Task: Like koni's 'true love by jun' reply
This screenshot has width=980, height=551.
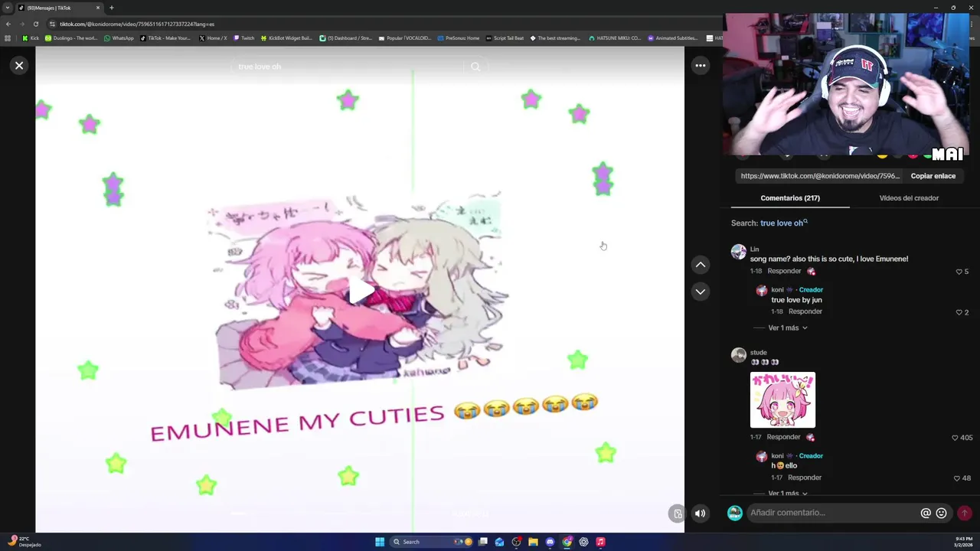Action: [959, 312]
